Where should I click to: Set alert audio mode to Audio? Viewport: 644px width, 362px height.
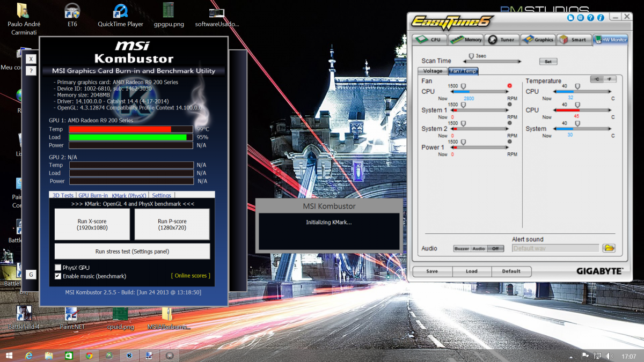[479, 249]
